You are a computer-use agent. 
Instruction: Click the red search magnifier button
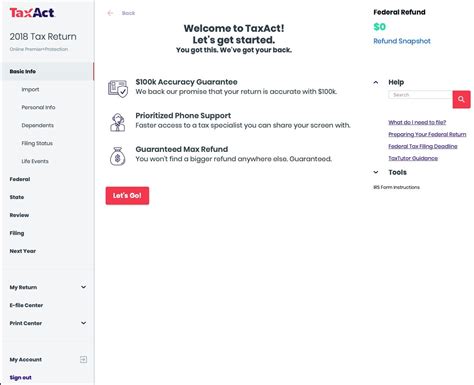coord(461,99)
